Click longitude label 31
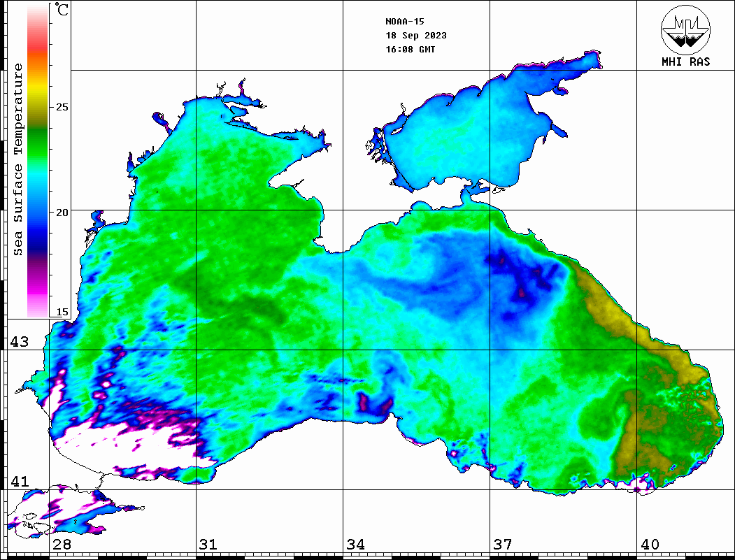Viewport: 735px width, 560px height. point(208,545)
